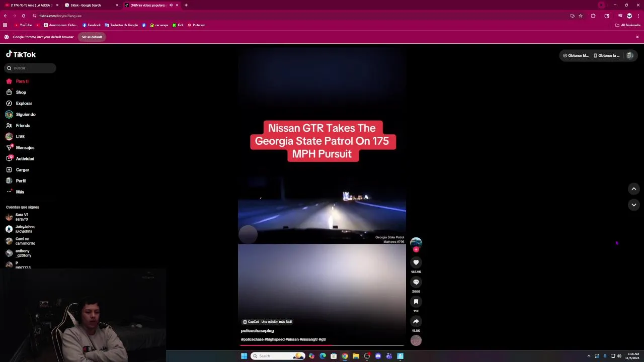644x362 pixels.
Task: Open creator avatar beside the video
Action: pos(416,242)
